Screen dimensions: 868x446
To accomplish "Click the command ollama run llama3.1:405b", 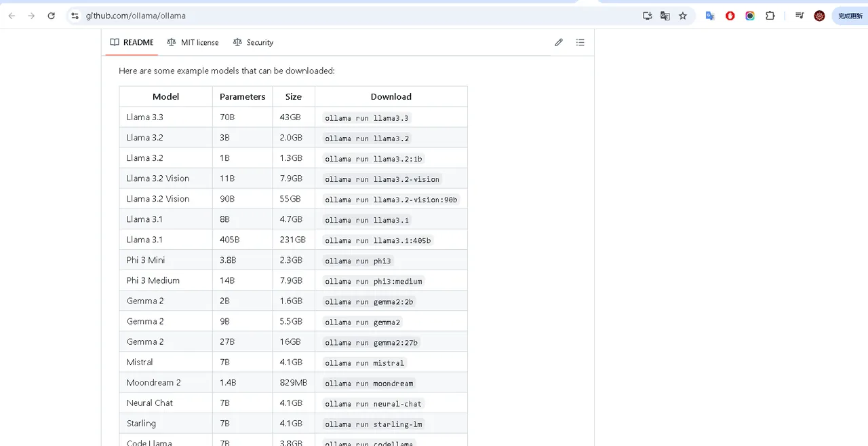I will click(378, 240).
